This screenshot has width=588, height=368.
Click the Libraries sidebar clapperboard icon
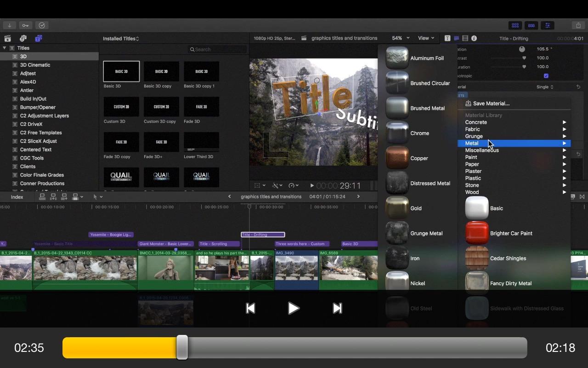coord(7,39)
